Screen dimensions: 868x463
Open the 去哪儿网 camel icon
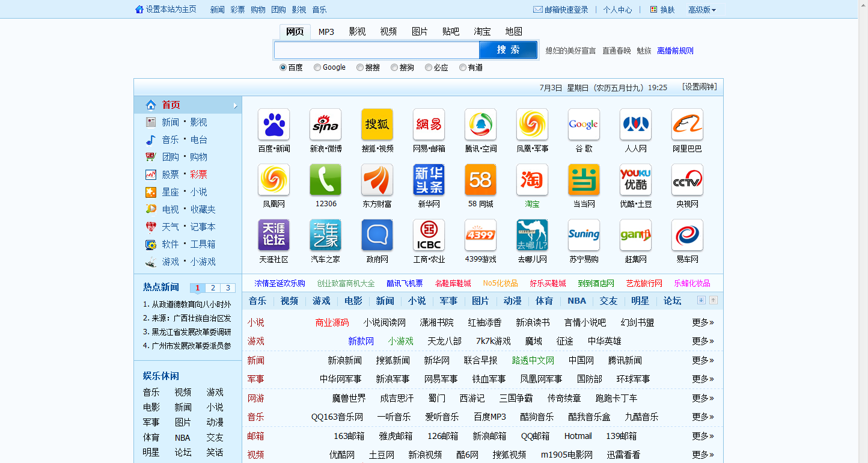pos(532,235)
